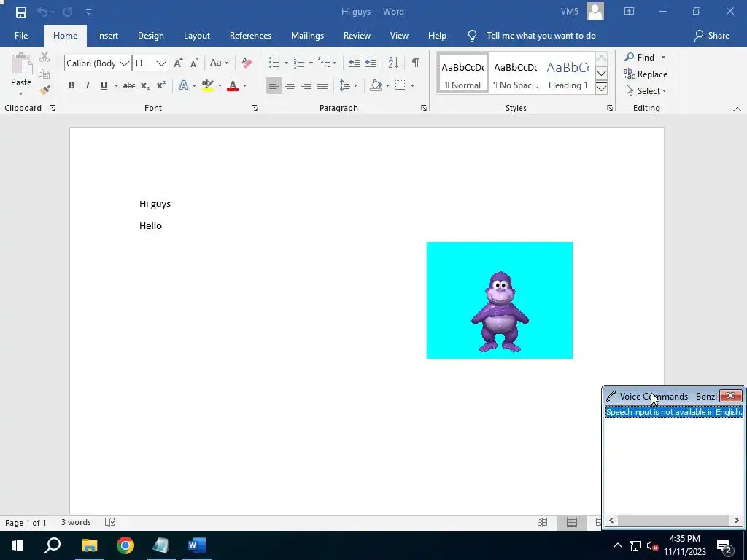This screenshot has width=747, height=560.
Task: Switch to the Design tab
Action: [x=150, y=36]
